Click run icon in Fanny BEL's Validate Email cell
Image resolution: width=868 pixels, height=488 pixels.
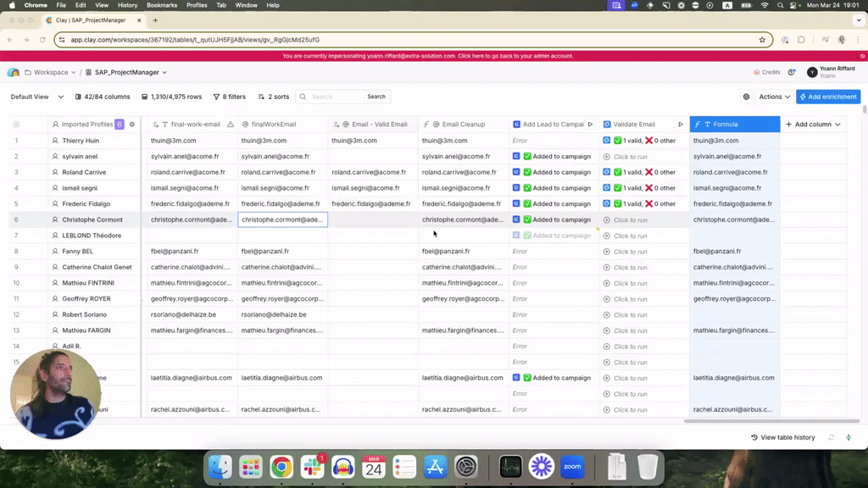coord(607,252)
